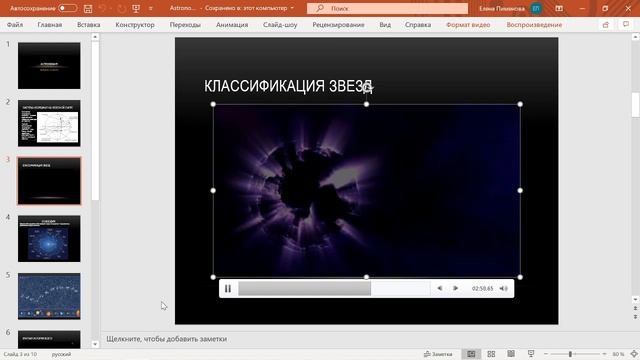Select slide 3 thumbnail

(49, 181)
